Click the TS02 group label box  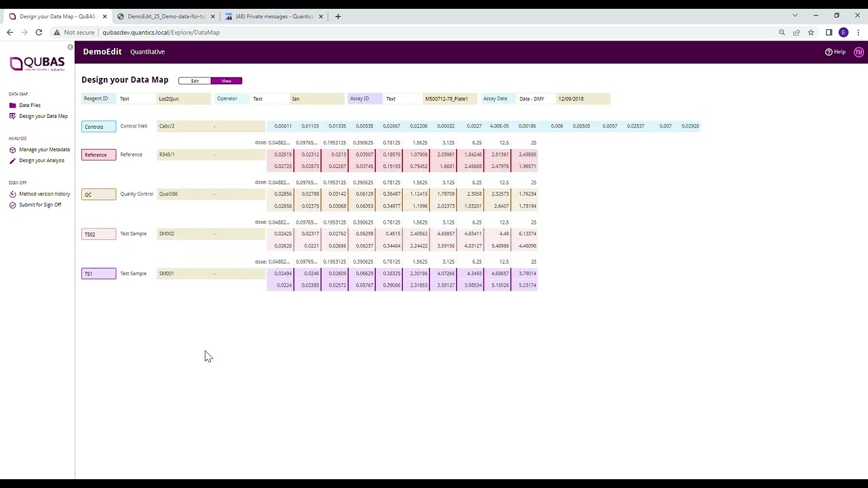pos(99,234)
